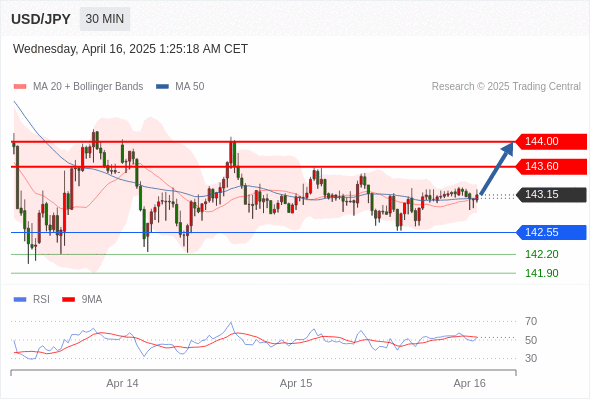The width and height of the screenshot is (590, 400).
Task: Click the USD/JPY pair title
Action: tap(41, 19)
